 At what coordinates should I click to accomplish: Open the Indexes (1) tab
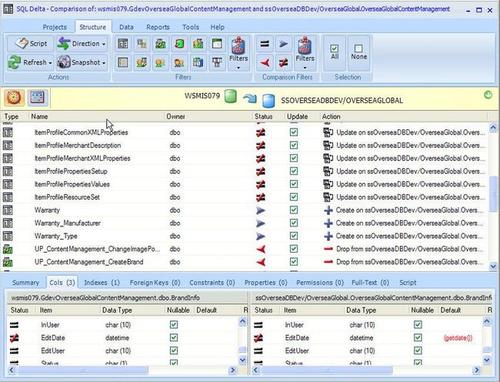tap(102, 283)
